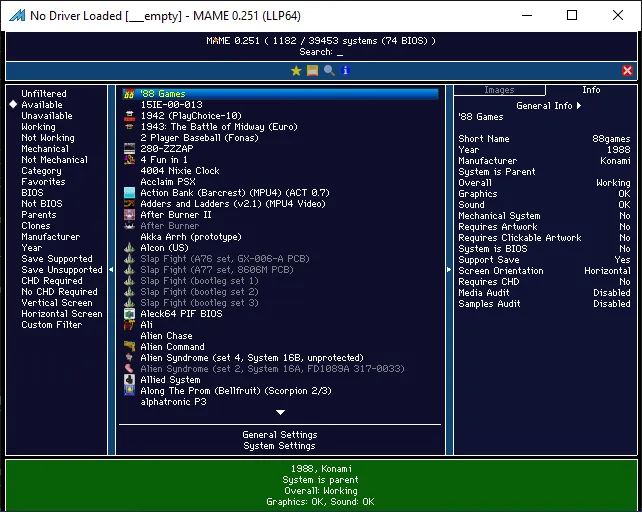Image resolution: width=642 pixels, height=512 pixels.
Task: Switch to the Images tab
Action: point(499,90)
